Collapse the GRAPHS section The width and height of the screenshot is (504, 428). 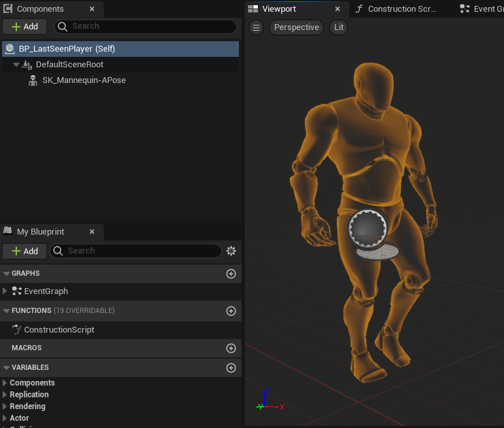[6, 274]
